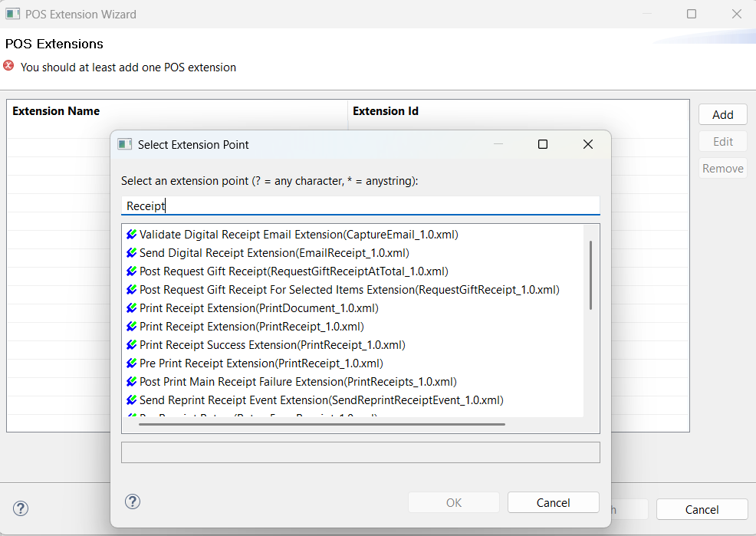
Task: Click the Extension Name column header
Action: pyautogui.click(x=56, y=110)
